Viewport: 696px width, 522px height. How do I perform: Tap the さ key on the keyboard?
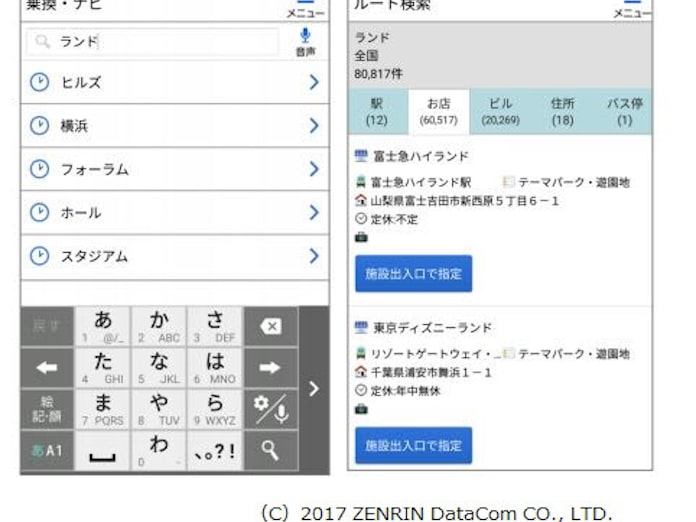click(x=215, y=326)
